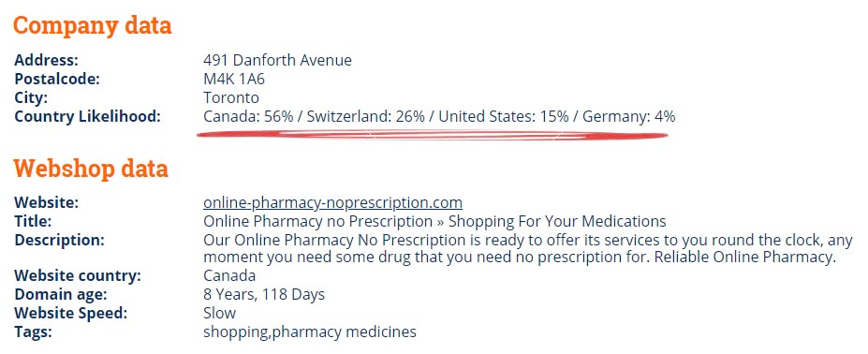868x354 pixels.
Task: Click the red underline scribble annotation
Action: pyautogui.click(x=433, y=135)
